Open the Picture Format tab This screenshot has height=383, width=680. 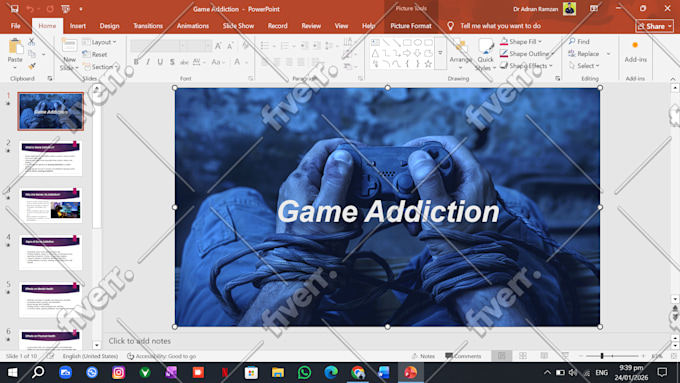tap(411, 26)
